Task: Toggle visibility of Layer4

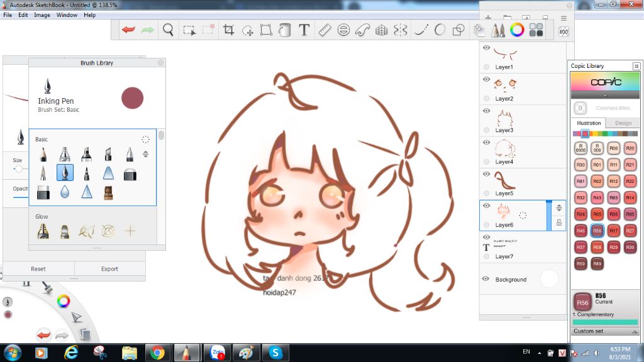Action: (x=486, y=143)
